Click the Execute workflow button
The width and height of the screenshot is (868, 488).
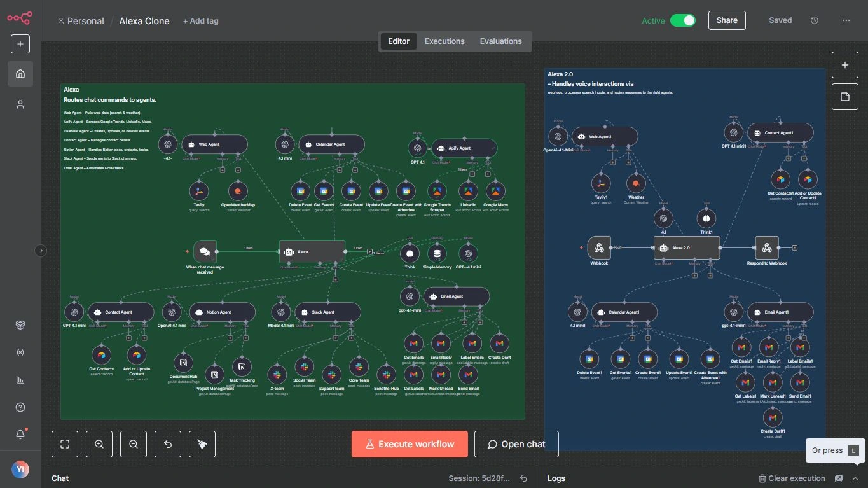[410, 444]
